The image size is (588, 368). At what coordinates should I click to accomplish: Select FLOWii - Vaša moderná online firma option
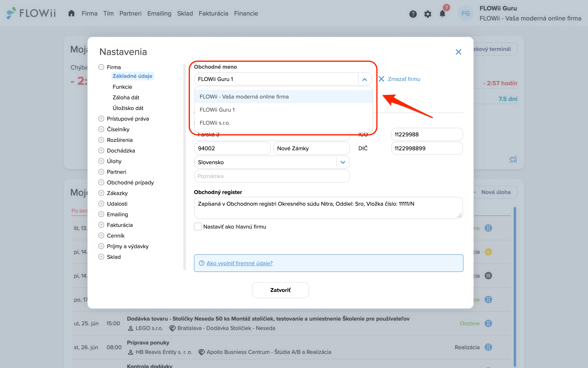point(283,97)
